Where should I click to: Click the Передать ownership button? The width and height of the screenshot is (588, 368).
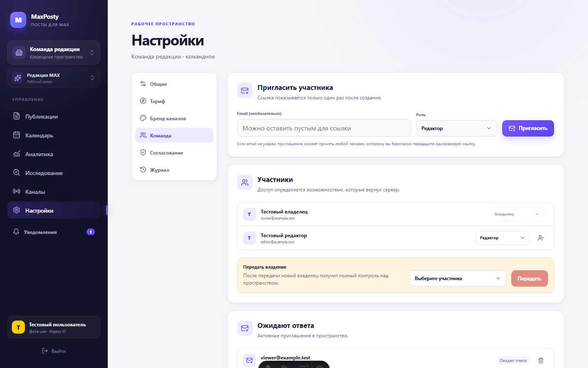coord(530,278)
